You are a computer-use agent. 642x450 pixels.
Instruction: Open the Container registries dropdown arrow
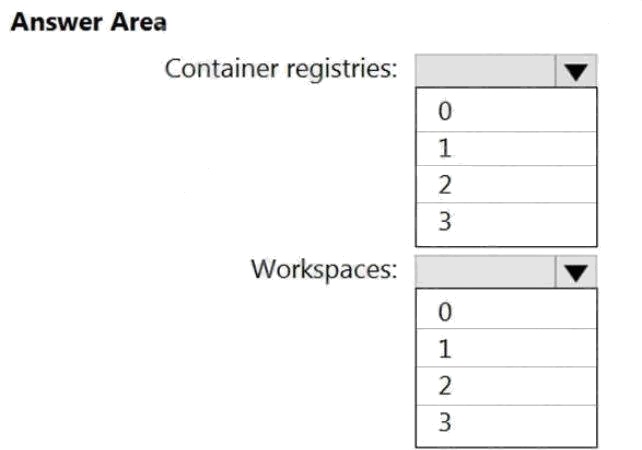574,71
